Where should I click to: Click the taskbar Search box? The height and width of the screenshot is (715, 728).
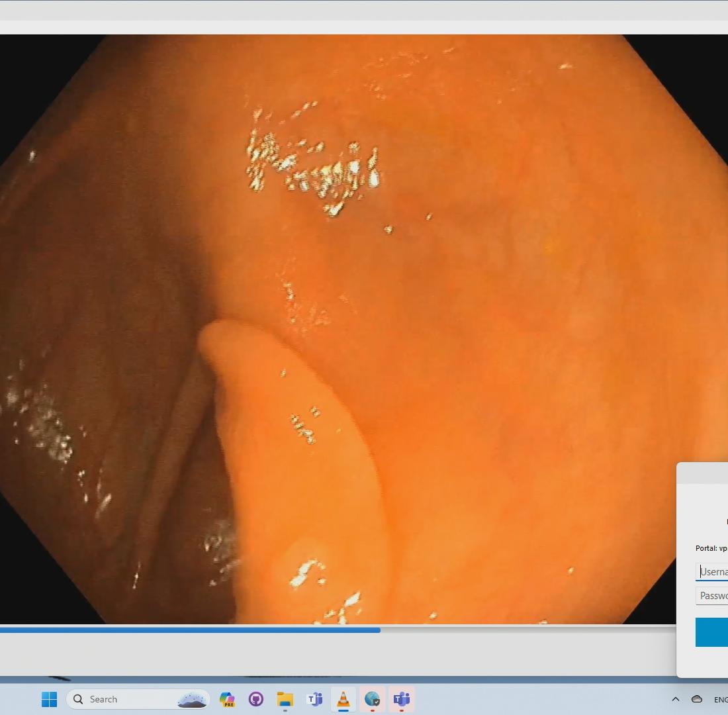[138, 699]
